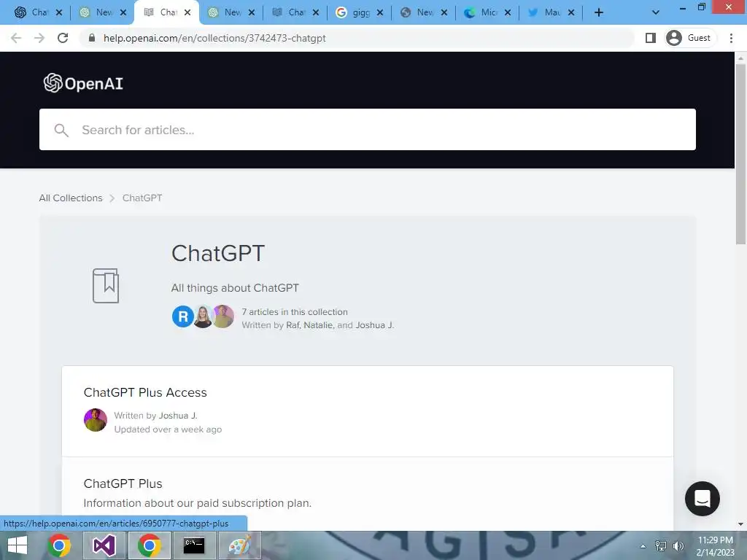The width and height of the screenshot is (747, 560).
Task: Open the chat messenger bubble icon
Action: (703, 499)
